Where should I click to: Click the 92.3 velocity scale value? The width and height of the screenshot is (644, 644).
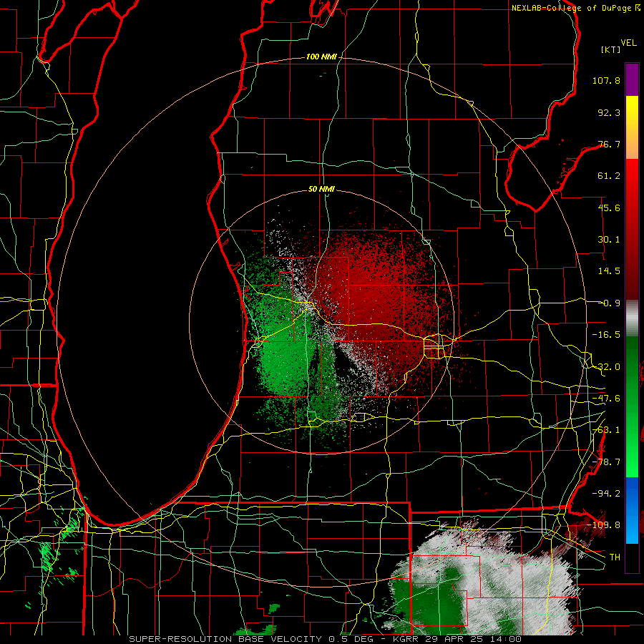pos(609,112)
